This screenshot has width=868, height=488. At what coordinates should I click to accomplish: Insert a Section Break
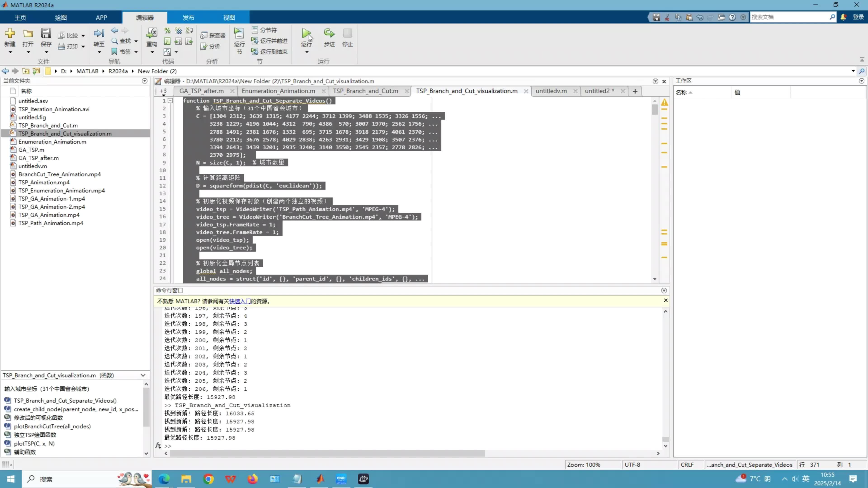point(264,30)
